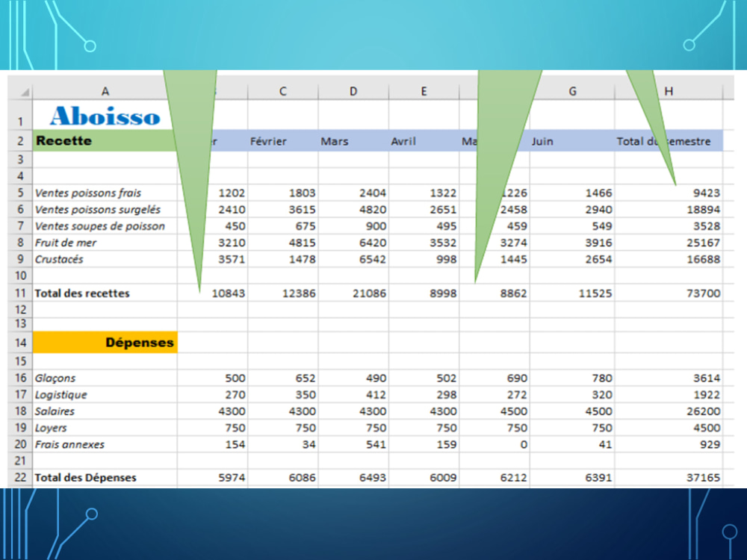Screen dimensions: 747x560
Task: Select row 11 header
Action: (x=20, y=293)
